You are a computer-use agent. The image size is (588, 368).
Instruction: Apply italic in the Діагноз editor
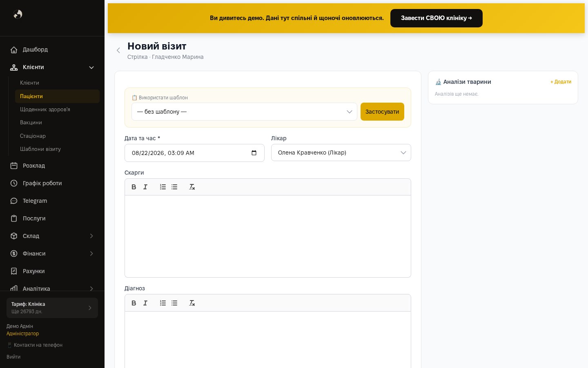point(145,303)
